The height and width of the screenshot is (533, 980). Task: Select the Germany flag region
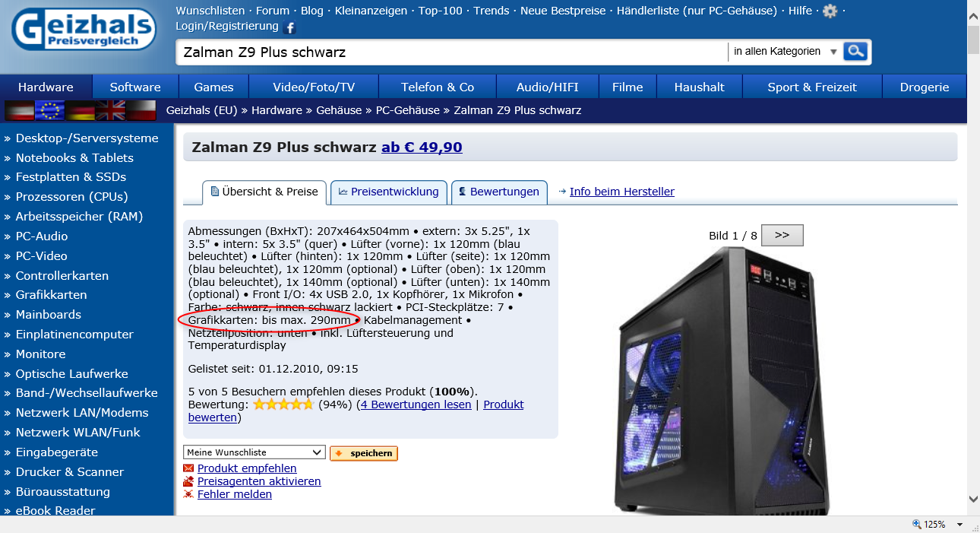point(80,110)
